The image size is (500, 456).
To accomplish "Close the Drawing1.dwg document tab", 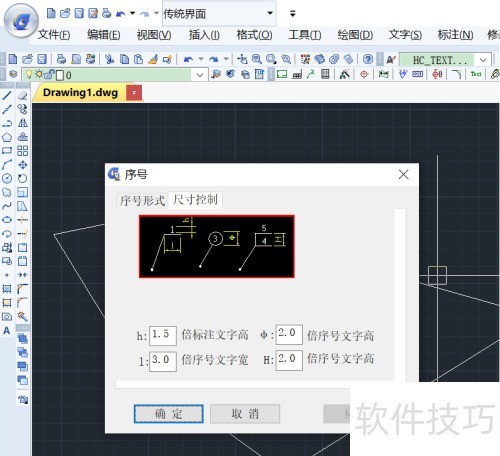I will 134,93.
